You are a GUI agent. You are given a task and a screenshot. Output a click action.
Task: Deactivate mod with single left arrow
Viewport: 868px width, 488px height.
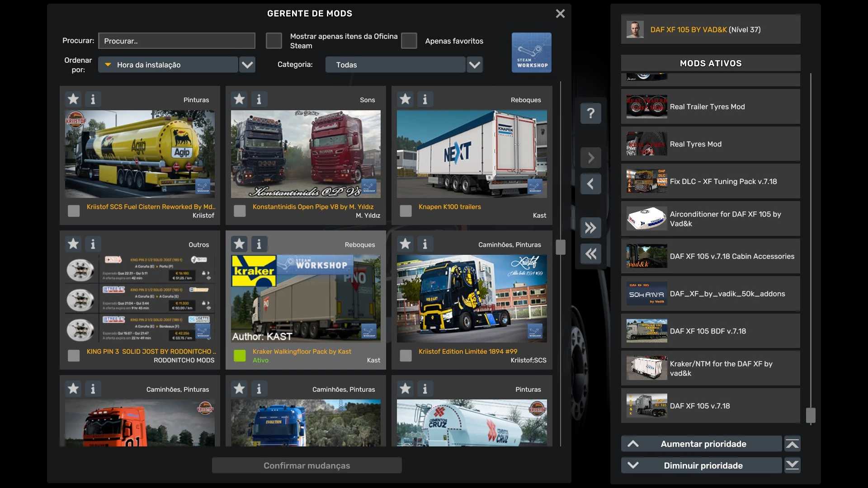590,184
